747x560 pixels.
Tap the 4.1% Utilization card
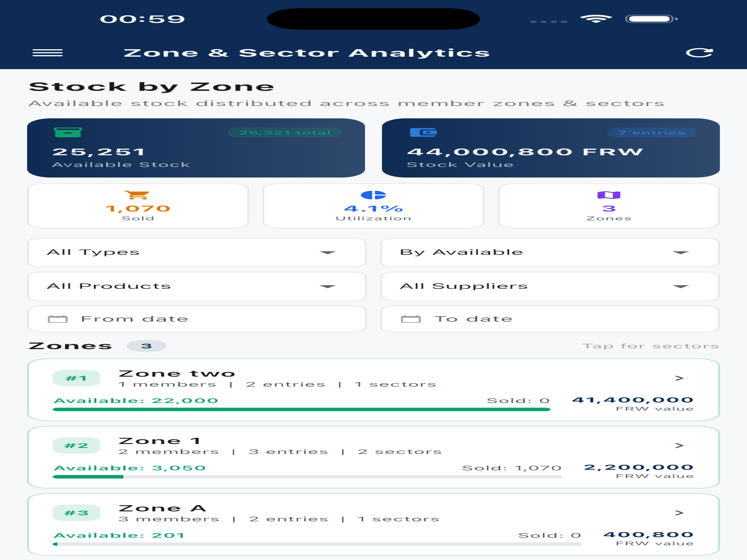[373, 206]
